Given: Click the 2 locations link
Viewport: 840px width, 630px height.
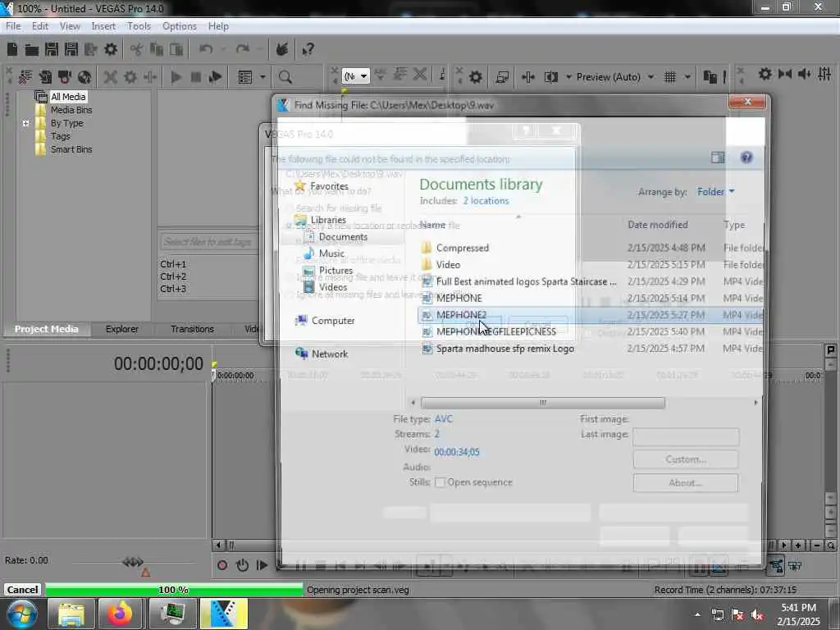Looking at the screenshot, I should click(x=486, y=200).
